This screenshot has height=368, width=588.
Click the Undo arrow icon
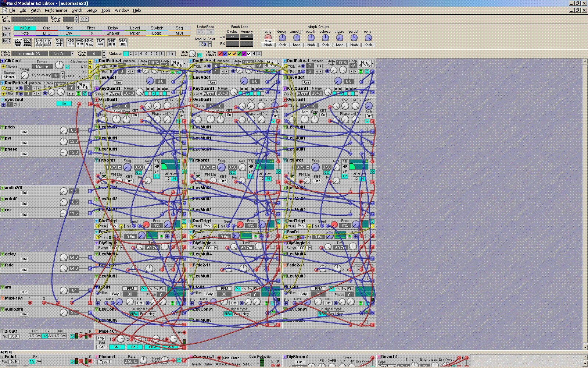point(201,32)
